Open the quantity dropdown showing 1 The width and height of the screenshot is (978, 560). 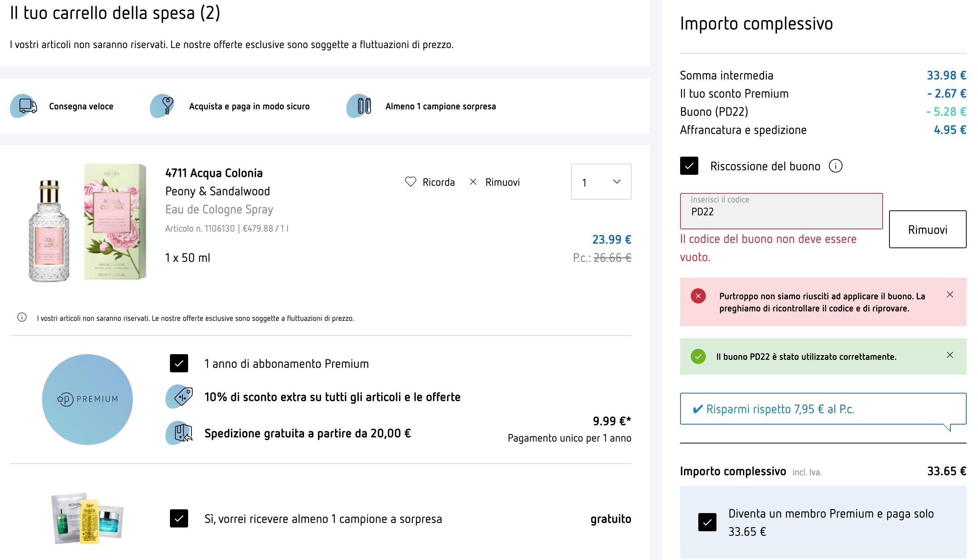click(601, 182)
